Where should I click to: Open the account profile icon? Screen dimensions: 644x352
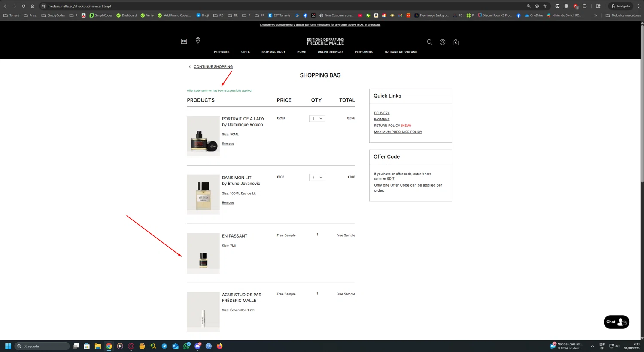coord(442,42)
